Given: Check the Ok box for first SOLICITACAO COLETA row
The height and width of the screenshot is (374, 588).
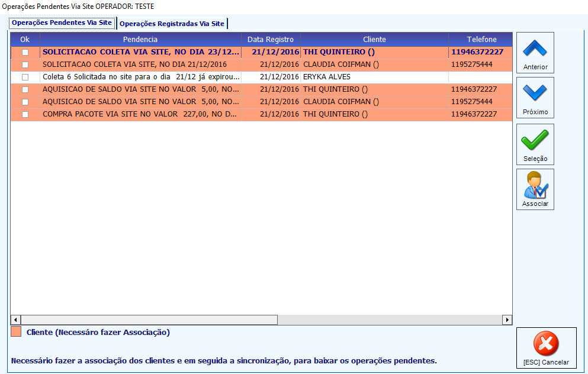Looking at the screenshot, I should [25, 52].
